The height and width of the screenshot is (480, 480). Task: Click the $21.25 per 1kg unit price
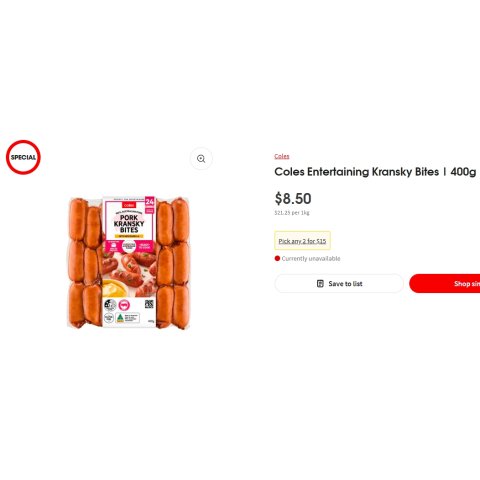(x=292, y=213)
